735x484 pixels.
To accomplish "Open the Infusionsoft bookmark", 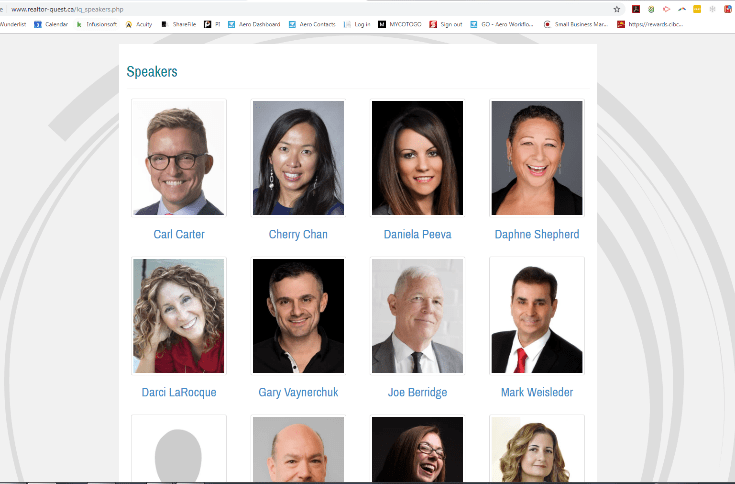I will click(97, 24).
